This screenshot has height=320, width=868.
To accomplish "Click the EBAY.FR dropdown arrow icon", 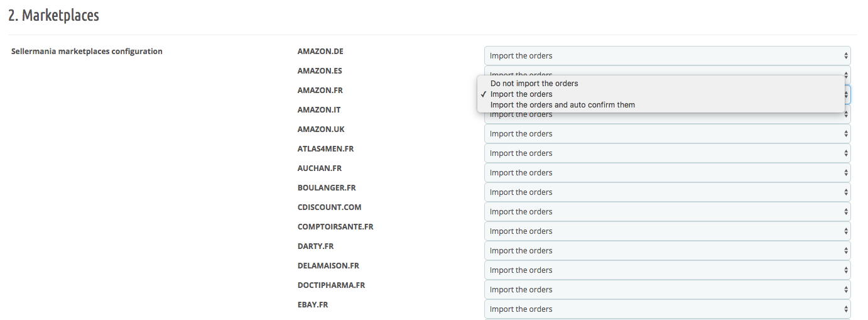I will [845, 309].
